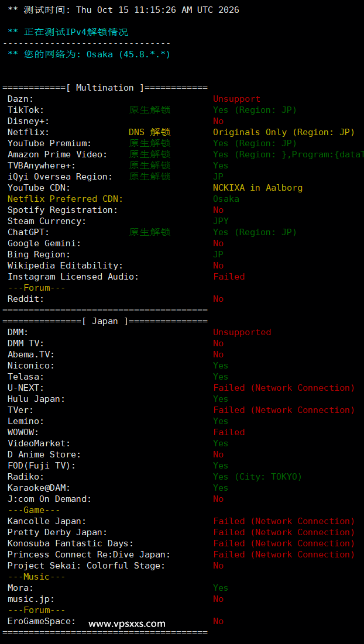Select Bing Region label
Image resolution: width=364 pixels, height=644 pixels.
[39, 254]
